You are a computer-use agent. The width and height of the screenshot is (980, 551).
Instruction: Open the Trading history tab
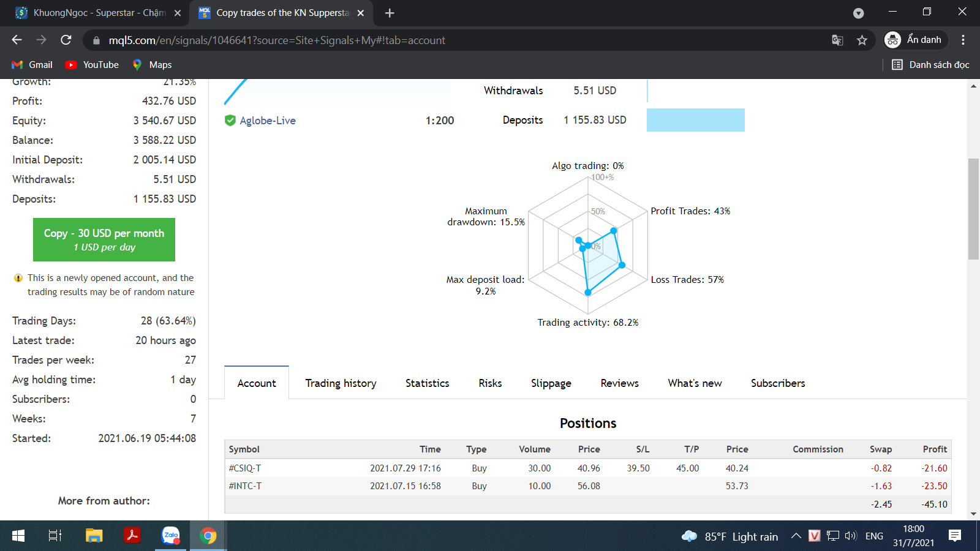pos(341,383)
